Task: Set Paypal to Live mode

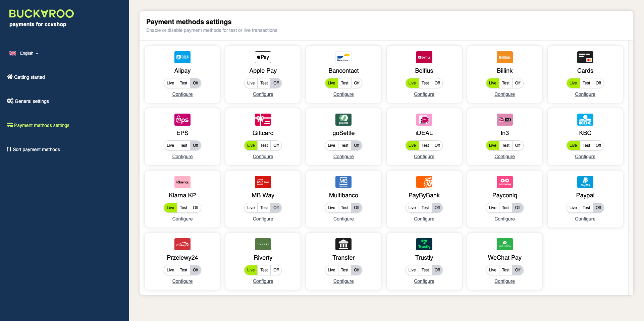Action: coord(573,208)
